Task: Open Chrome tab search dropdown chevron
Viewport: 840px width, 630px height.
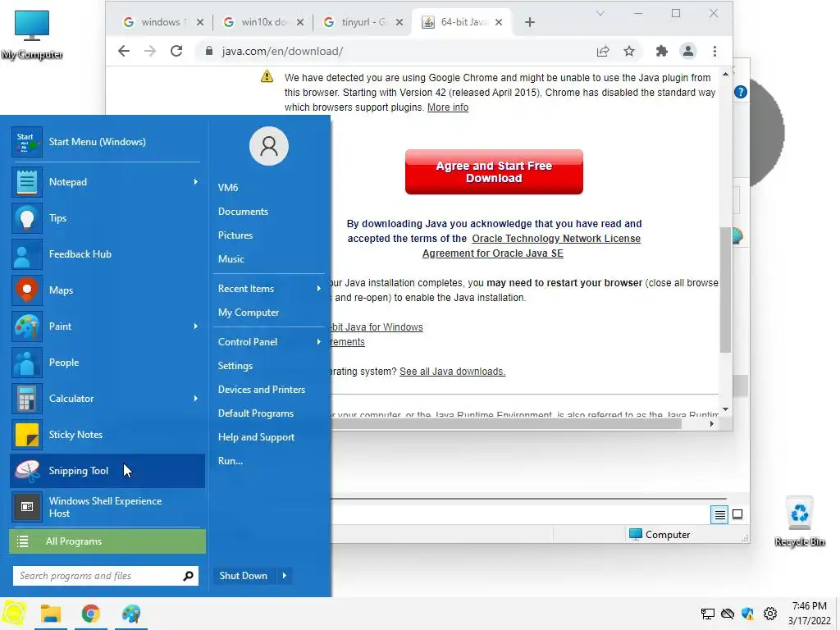Action: [x=600, y=13]
